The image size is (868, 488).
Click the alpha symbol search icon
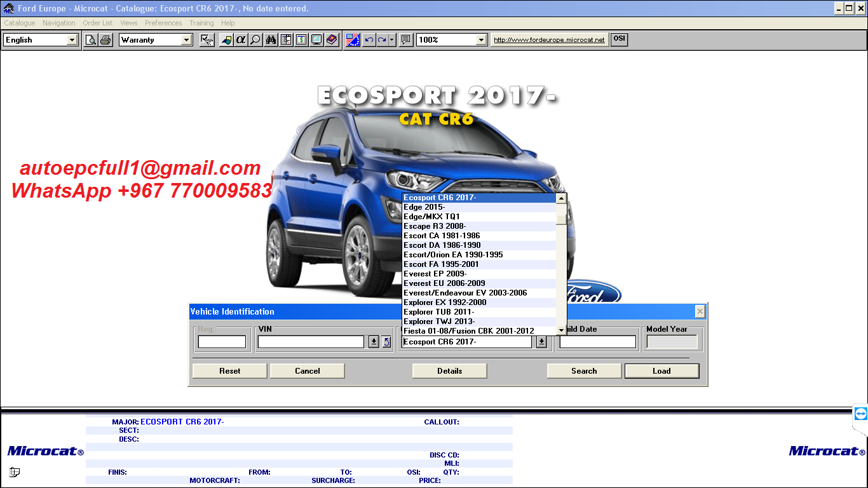tap(241, 39)
